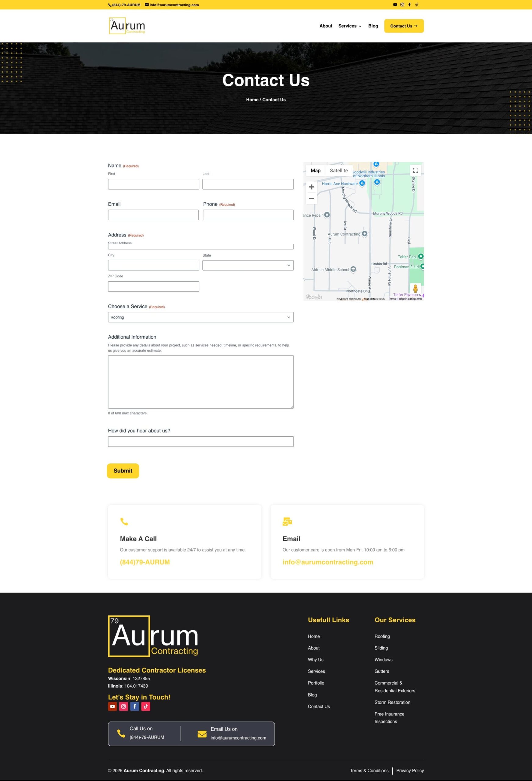The width and height of the screenshot is (532, 781).
Task: Open YouTube icon in top yellow bar
Action: click(x=395, y=5)
